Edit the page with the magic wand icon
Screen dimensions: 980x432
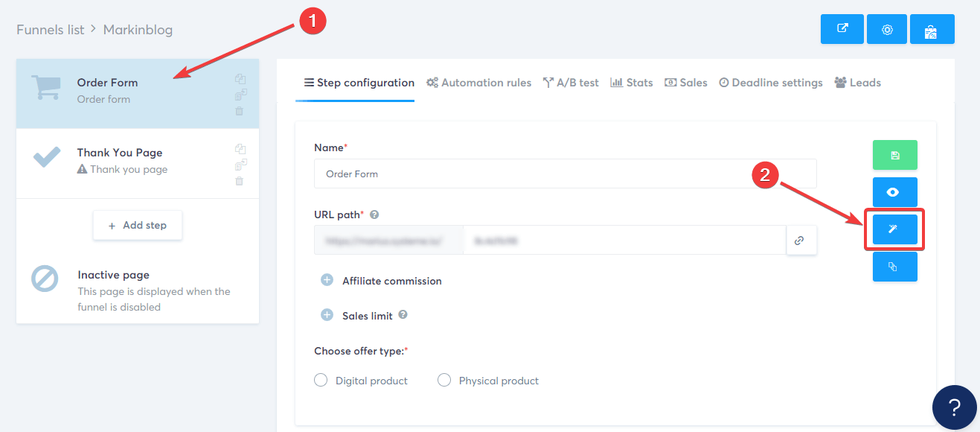click(x=894, y=229)
